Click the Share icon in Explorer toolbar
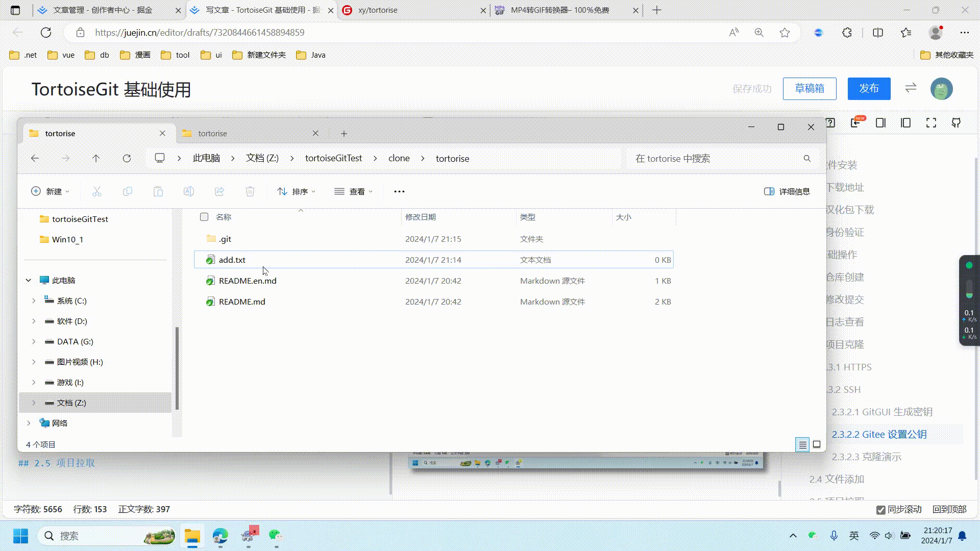980x551 pixels. pos(219,191)
